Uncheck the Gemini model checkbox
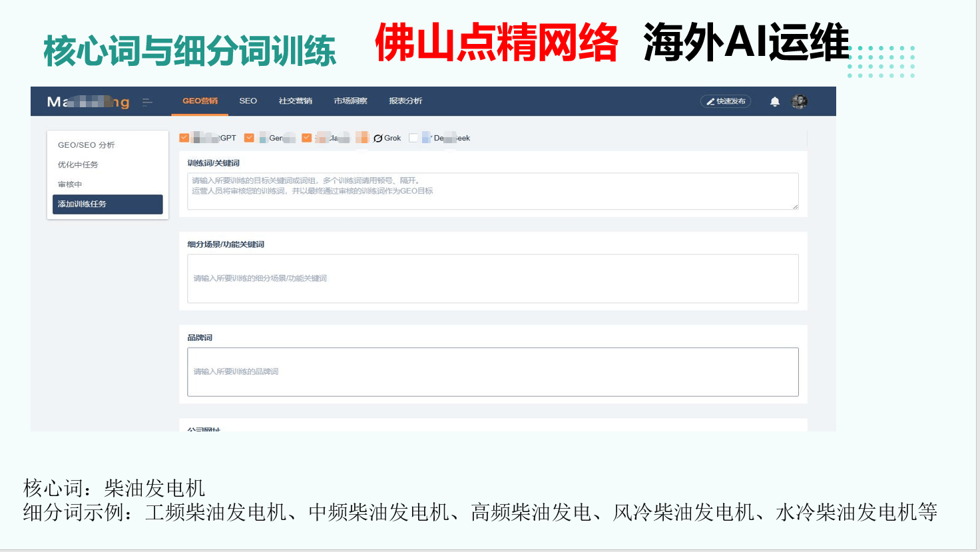Viewport: 980px width, 552px height. click(249, 138)
